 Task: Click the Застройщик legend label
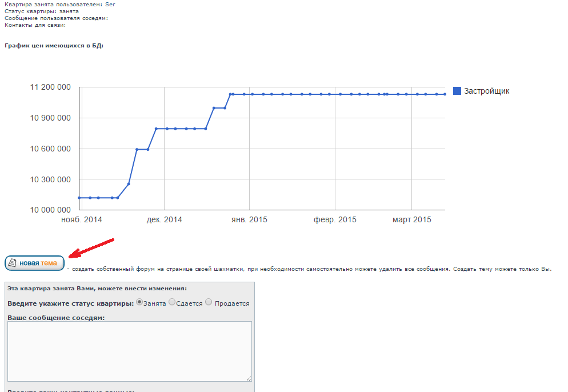(x=486, y=91)
